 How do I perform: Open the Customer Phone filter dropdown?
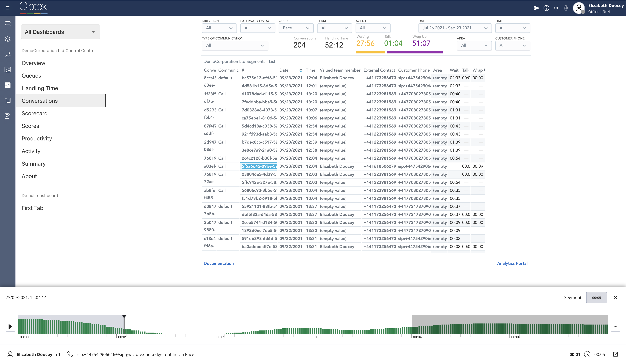[512, 45]
